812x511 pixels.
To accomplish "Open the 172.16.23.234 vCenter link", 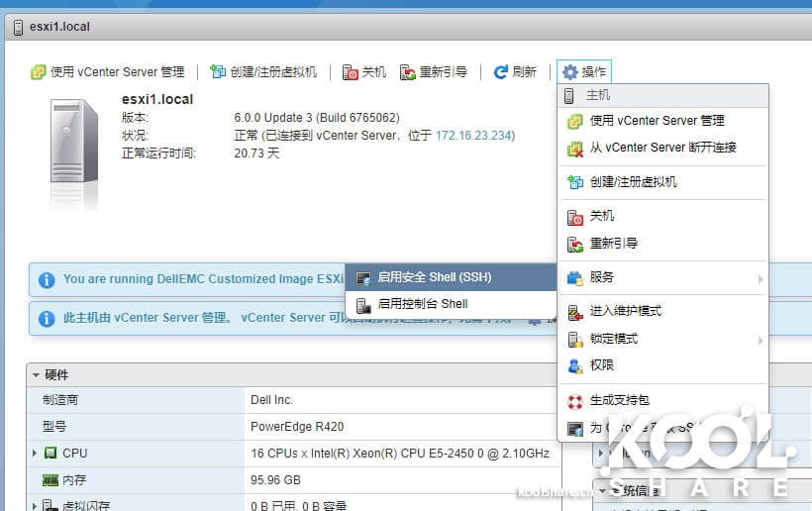I will (x=473, y=136).
